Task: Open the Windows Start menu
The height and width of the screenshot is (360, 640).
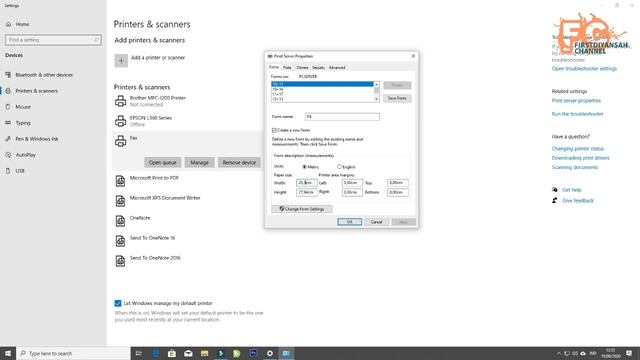Action: point(8,353)
